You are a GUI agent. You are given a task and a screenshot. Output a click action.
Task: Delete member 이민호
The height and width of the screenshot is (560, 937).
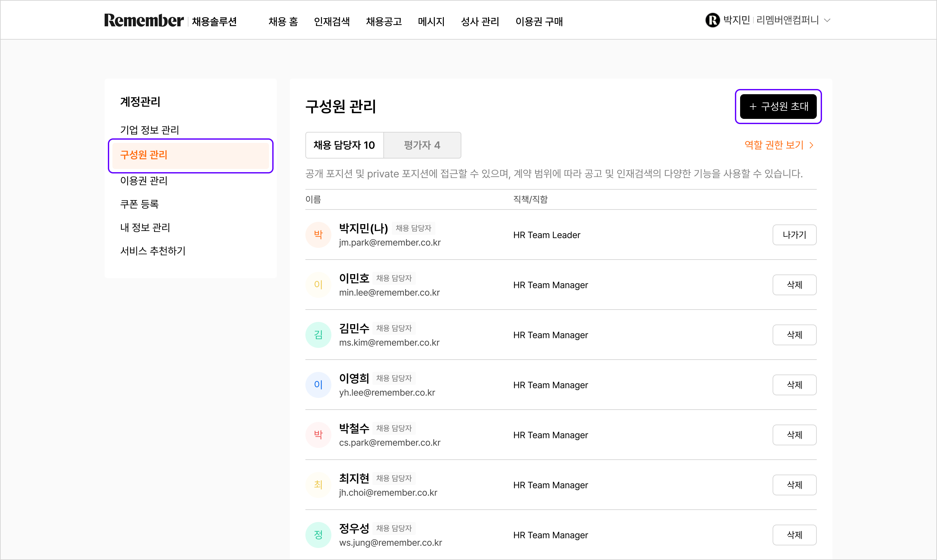tap(794, 285)
